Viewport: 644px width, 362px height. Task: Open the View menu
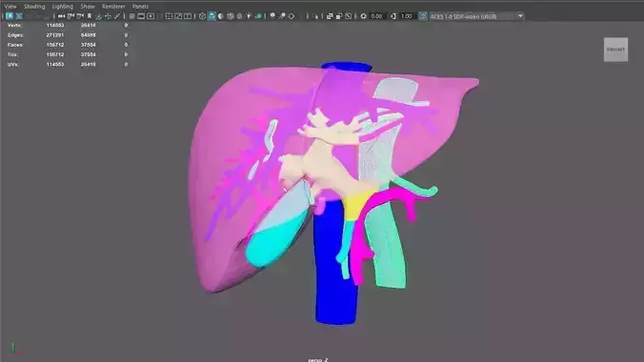point(10,6)
